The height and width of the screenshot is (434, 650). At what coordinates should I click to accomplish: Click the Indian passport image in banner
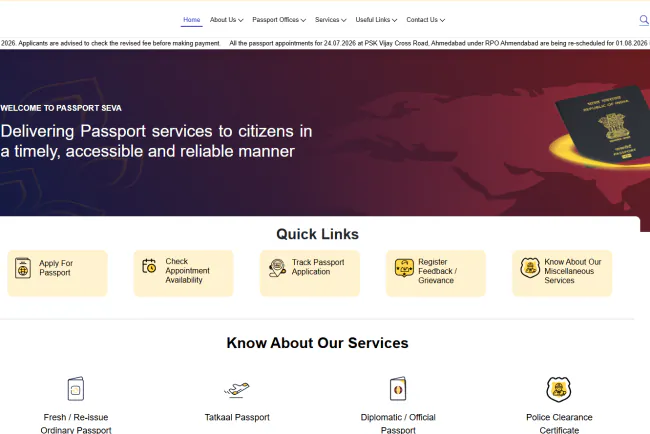tap(603, 124)
